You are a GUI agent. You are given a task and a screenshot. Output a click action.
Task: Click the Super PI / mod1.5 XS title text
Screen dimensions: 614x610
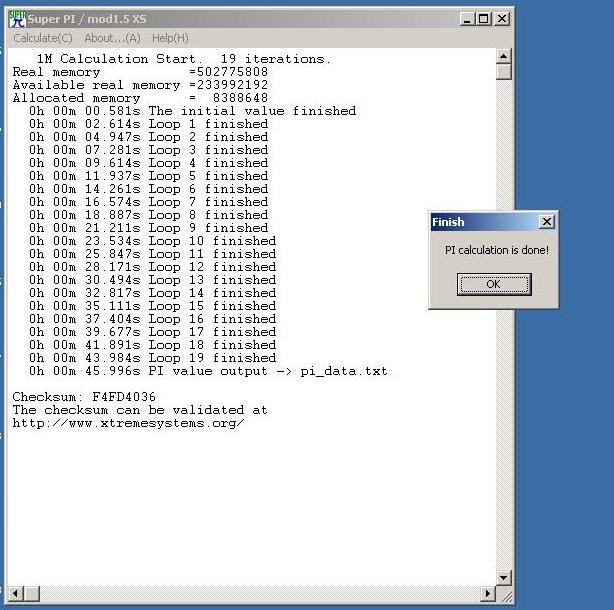click(x=87, y=19)
